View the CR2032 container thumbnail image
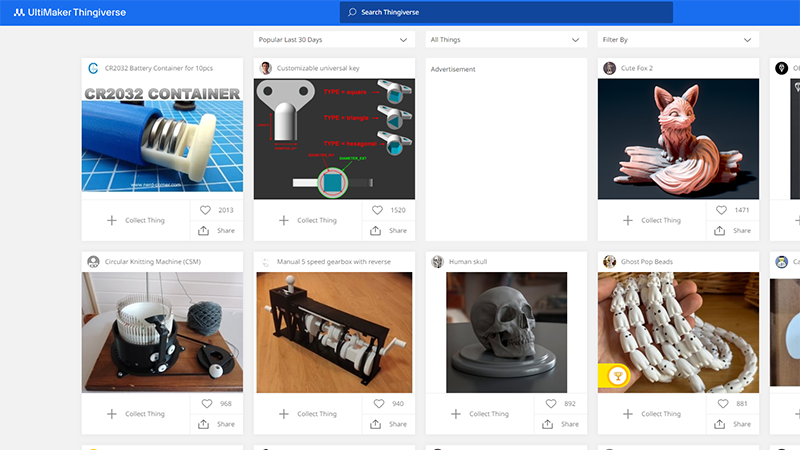This screenshot has height=450, width=800. coord(162,139)
